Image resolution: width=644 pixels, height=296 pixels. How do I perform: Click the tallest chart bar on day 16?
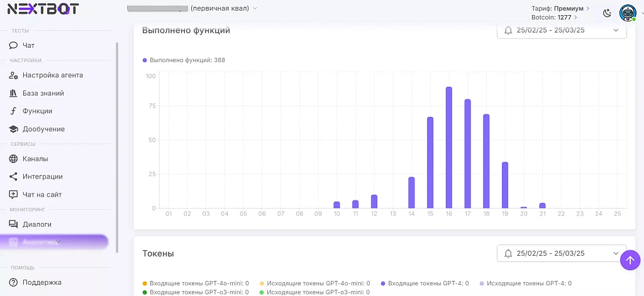point(449,147)
